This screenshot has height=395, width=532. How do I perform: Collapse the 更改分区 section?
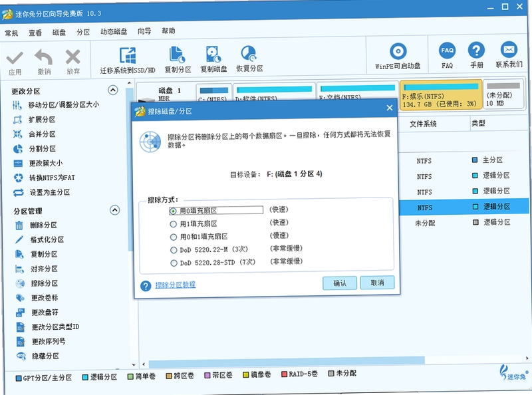pos(113,90)
